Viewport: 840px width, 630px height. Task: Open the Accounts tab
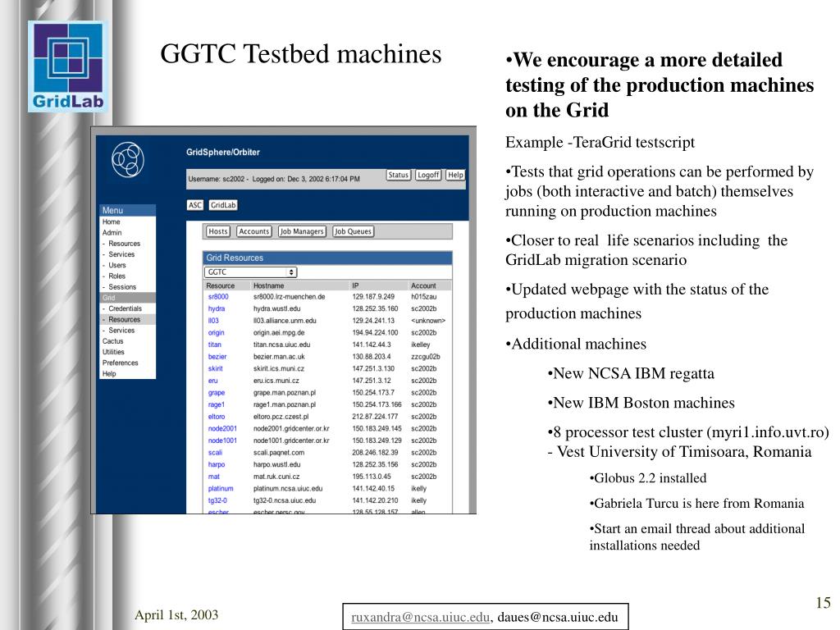coord(254,231)
